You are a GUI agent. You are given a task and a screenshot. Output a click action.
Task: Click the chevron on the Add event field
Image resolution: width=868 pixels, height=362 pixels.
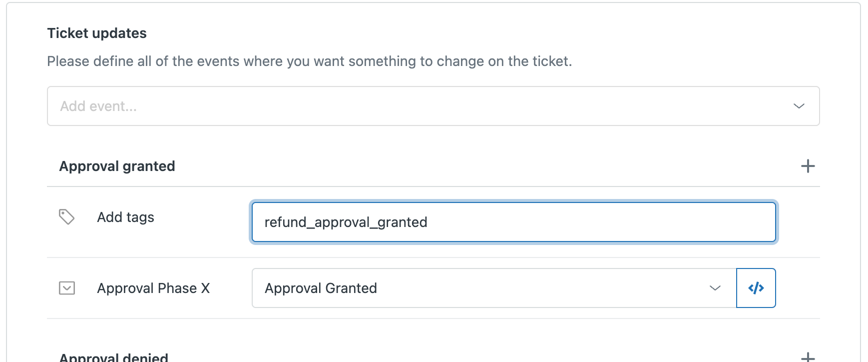[799, 105]
